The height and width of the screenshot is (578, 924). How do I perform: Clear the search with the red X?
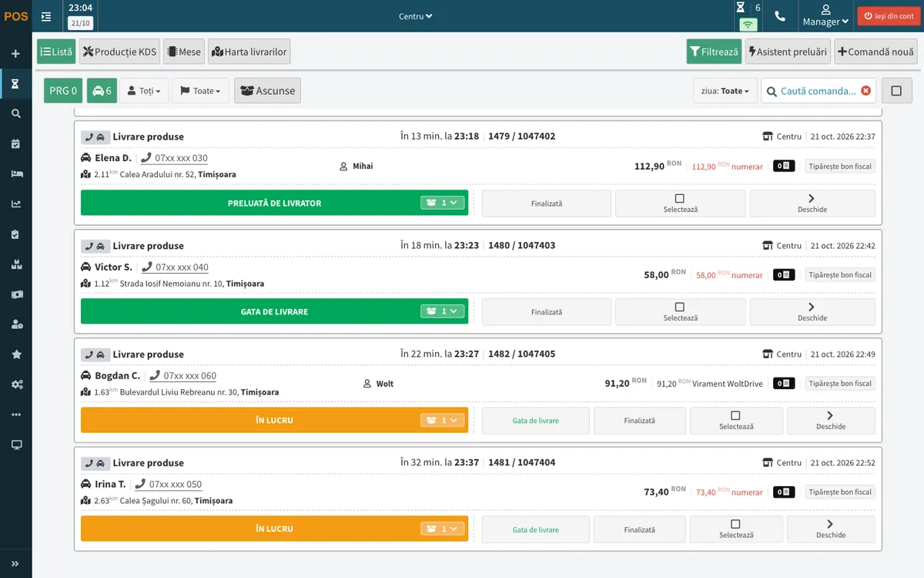[x=866, y=91]
